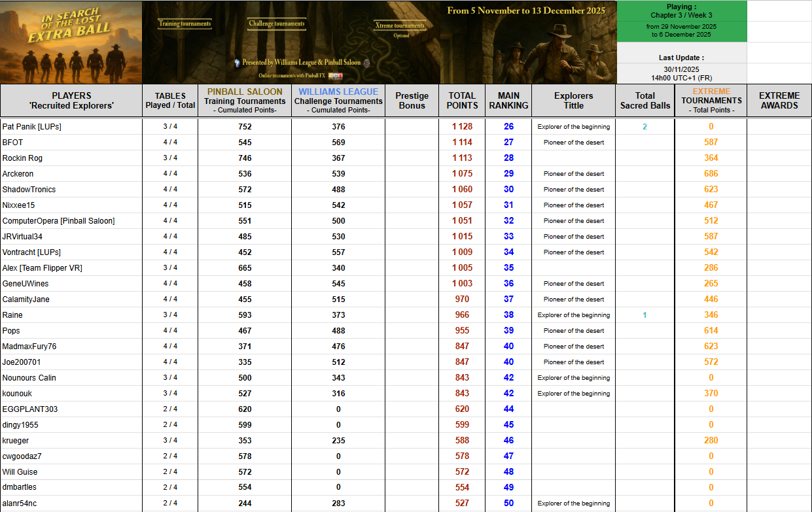Click Raine's Total Sacred Balls value
Image resolution: width=812 pixels, height=512 pixels.
(x=644, y=315)
